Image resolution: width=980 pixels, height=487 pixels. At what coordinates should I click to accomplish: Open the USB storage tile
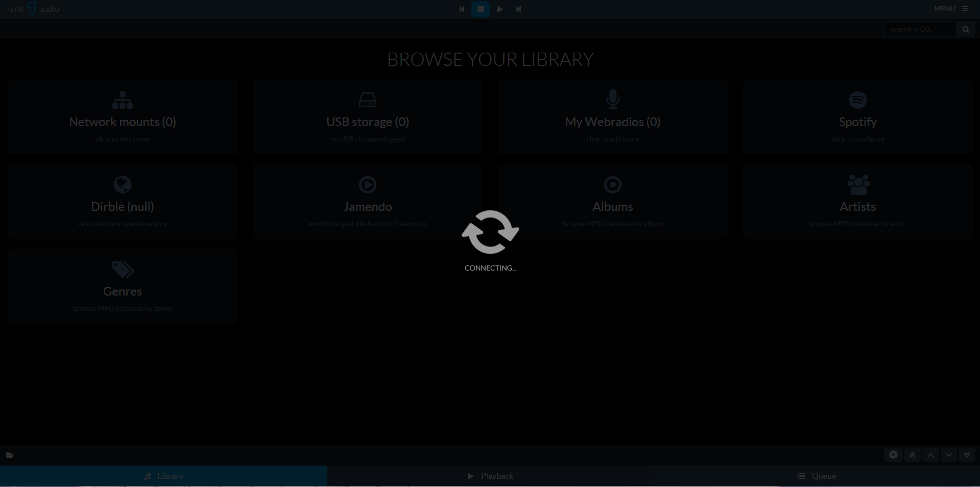[x=368, y=117]
